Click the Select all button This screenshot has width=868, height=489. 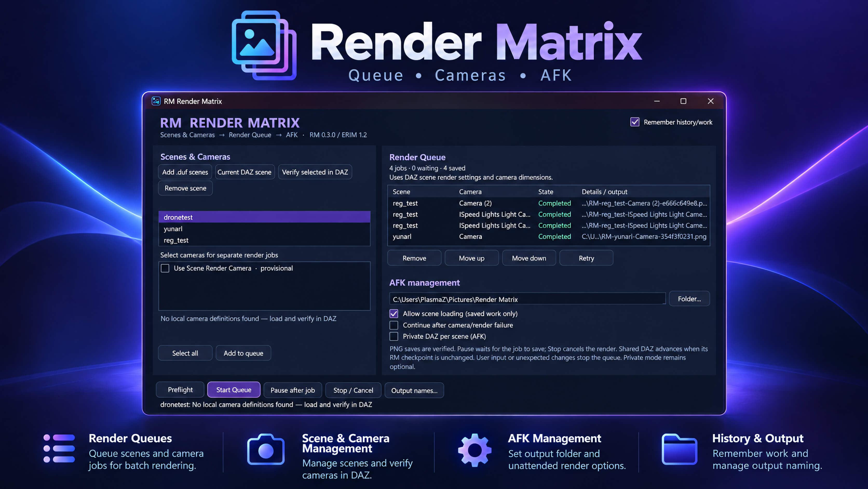coord(185,353)
